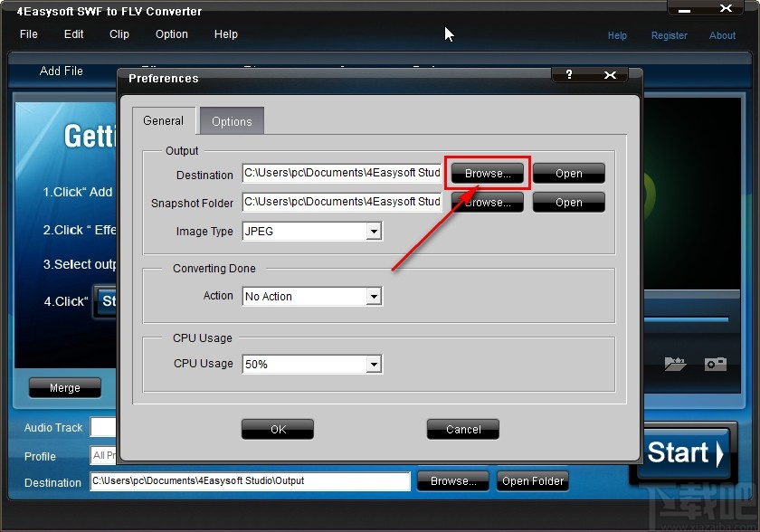
Task: Click the Register link
Action: tap(669, 35)
